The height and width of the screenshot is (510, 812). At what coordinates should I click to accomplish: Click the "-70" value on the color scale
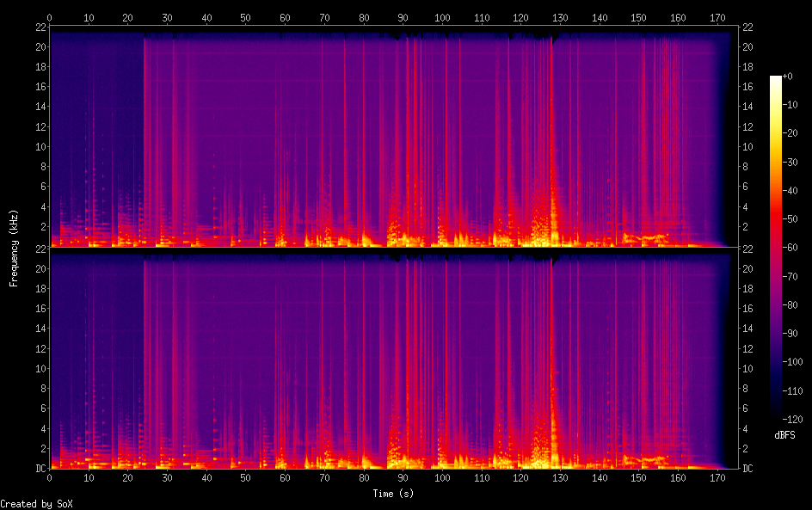coord(790,276)
